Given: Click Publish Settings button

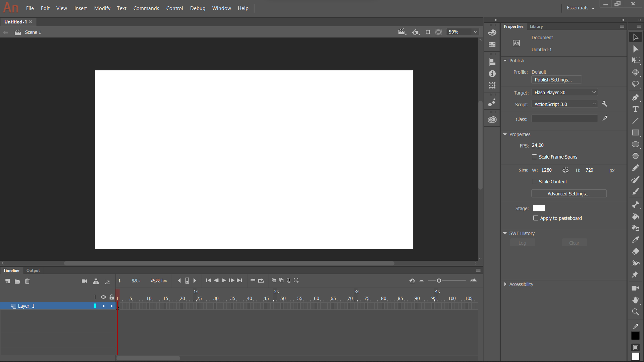Looking at the screenshot, I should point(556,80).
